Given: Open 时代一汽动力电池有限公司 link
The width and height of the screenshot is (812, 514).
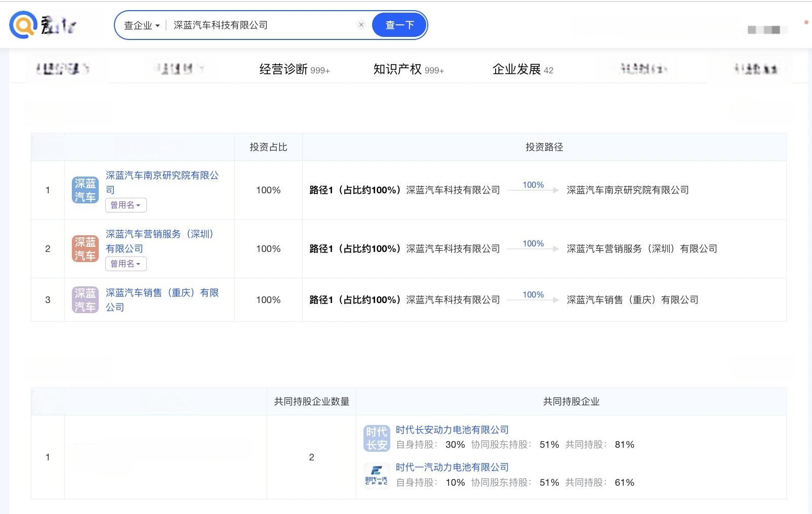Looking at the screenshot, I should click(452, 467).
